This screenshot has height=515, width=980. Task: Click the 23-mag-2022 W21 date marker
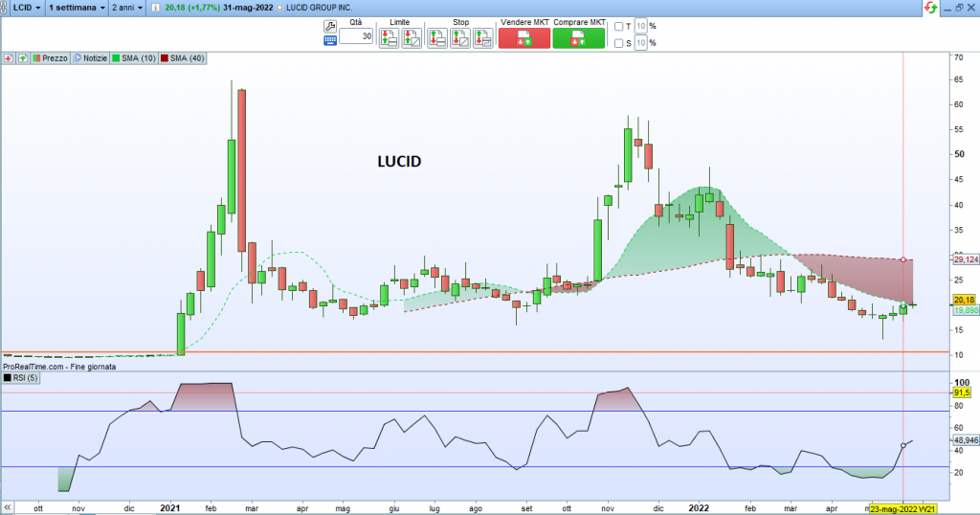click(903, 509)
